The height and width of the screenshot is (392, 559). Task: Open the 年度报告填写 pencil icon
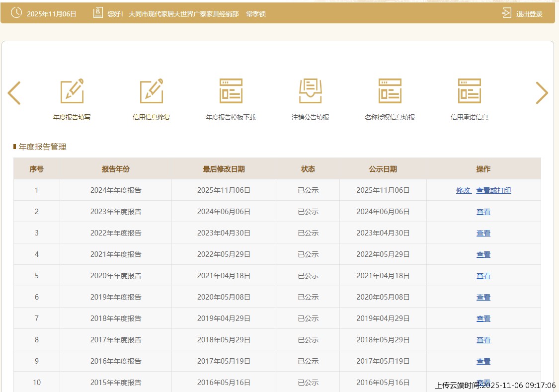[x=72, y=91]
